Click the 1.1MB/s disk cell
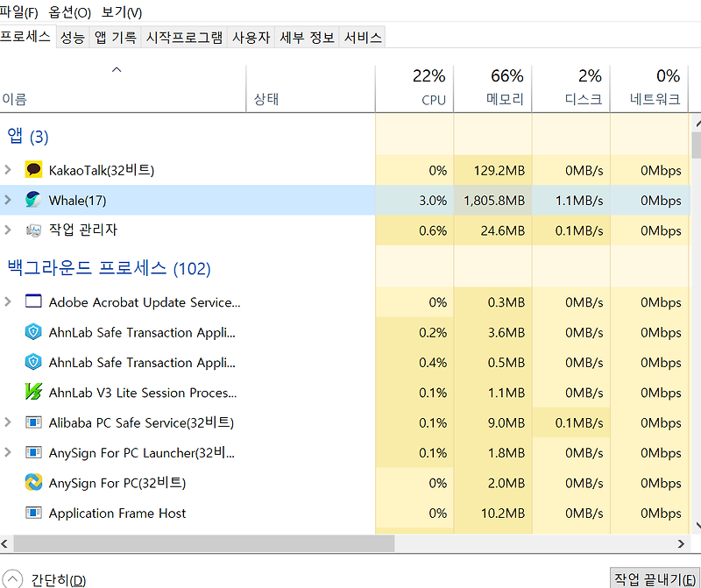The width and height of the screenshot is (701, 588). tap(571, 200)
